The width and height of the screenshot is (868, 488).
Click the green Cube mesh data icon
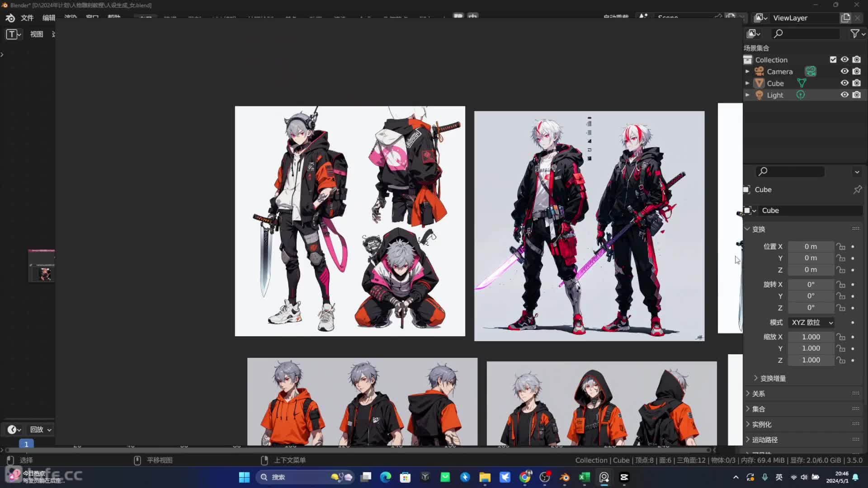(802, 83)
